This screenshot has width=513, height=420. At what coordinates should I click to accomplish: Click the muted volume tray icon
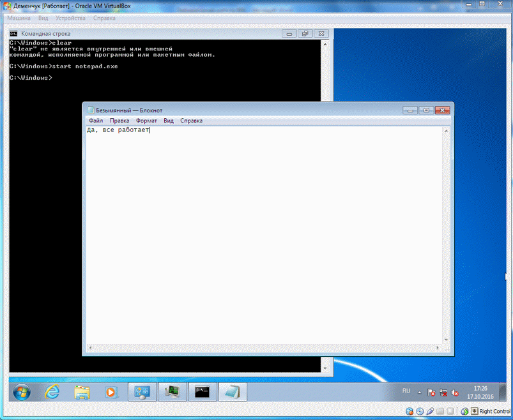click(x=455, y=392)
